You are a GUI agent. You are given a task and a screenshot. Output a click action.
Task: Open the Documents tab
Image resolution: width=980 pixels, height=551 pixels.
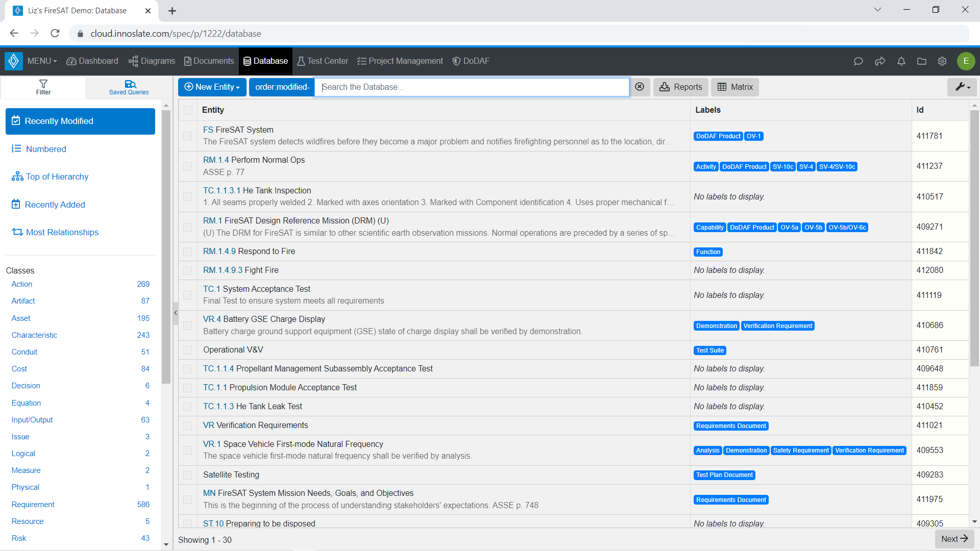209,61
